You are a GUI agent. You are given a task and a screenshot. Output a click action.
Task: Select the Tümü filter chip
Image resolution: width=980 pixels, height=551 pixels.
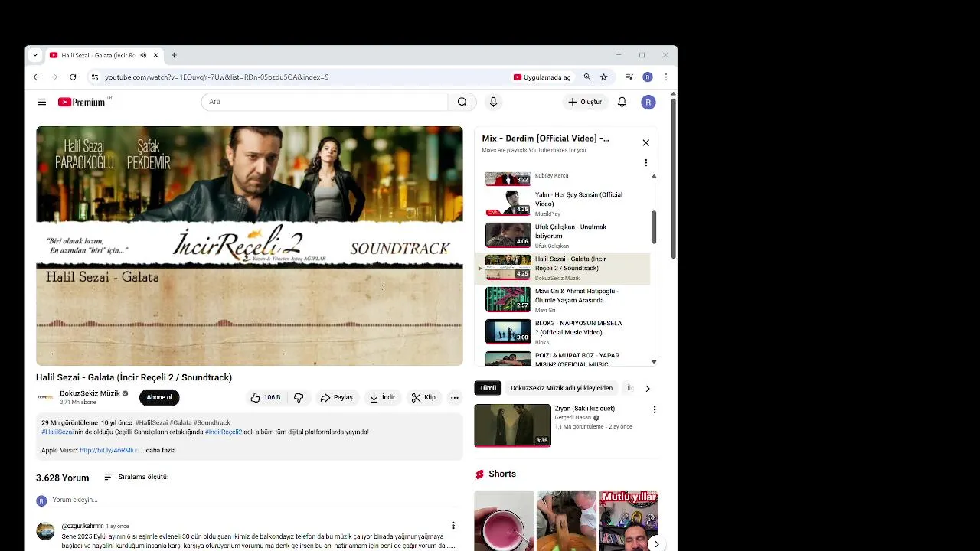[x=488, y=388]
